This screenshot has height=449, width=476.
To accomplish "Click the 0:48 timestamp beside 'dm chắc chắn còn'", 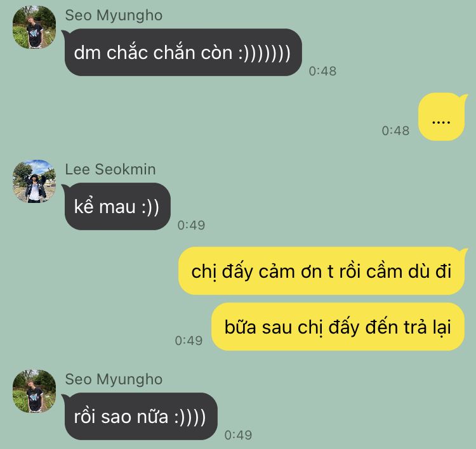I will pos(322,71).
